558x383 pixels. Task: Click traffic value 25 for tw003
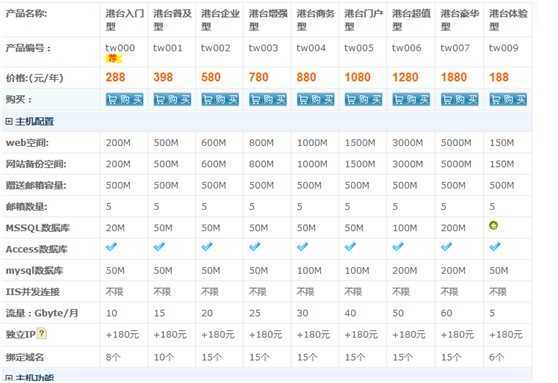pos(255,313)
